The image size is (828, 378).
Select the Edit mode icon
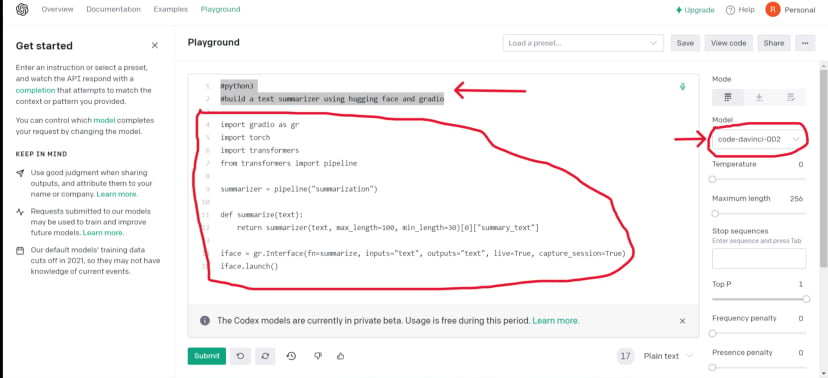tap(791, 98)
